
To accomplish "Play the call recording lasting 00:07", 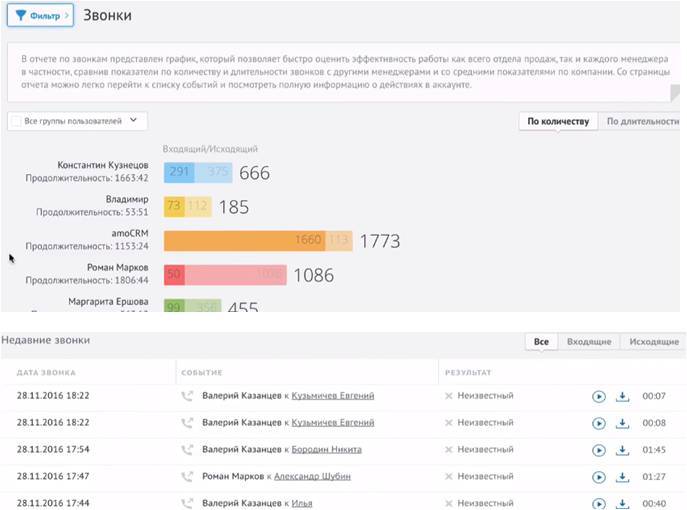I will [x=599, y=396].
